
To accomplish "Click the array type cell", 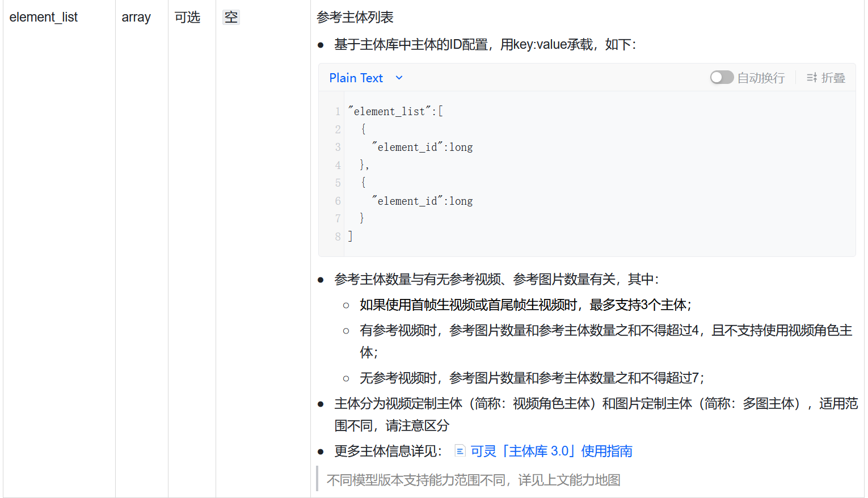I will (136, 18).
